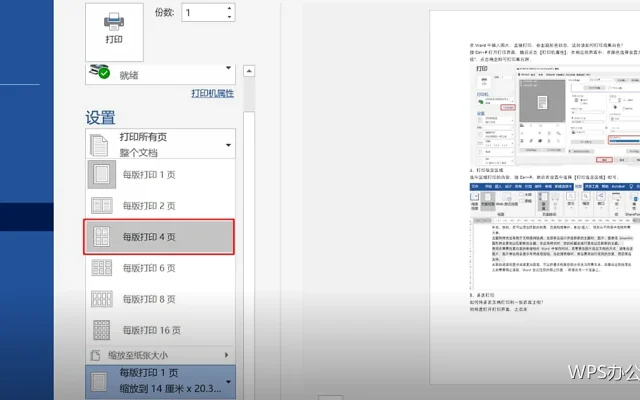Click the 4-pages-per-sheet layout icon

pyautogui.click(x=102, y=237)
